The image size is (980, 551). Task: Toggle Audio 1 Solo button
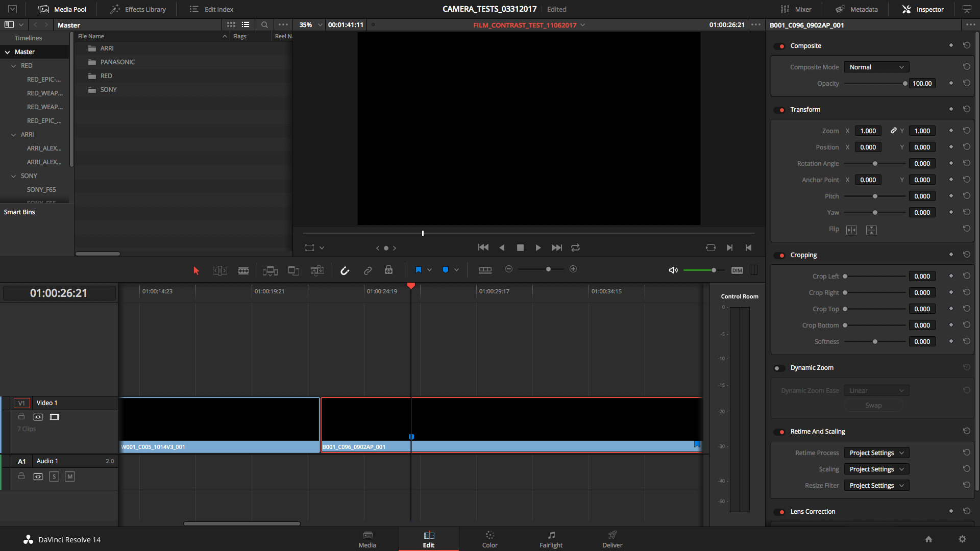coord(54,477)
